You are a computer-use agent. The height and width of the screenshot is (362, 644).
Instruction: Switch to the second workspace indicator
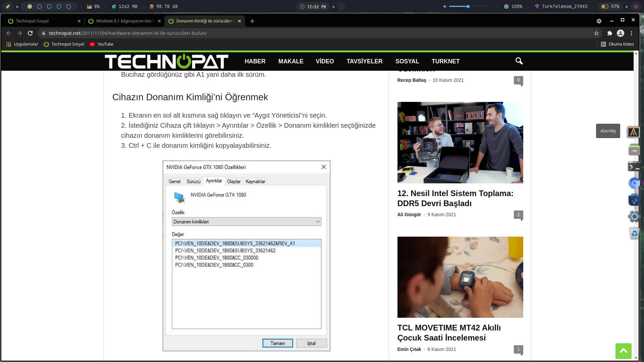pos(40,6)
